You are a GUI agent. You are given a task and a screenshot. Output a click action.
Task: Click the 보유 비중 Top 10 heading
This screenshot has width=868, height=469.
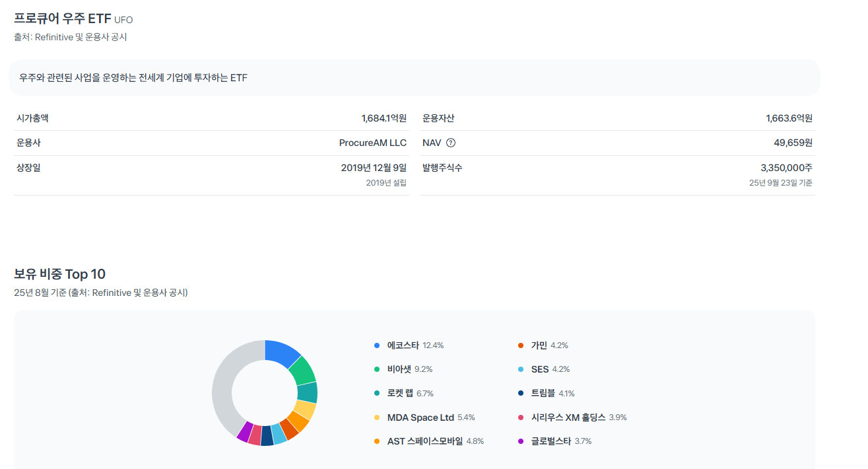tap(59, 274)
